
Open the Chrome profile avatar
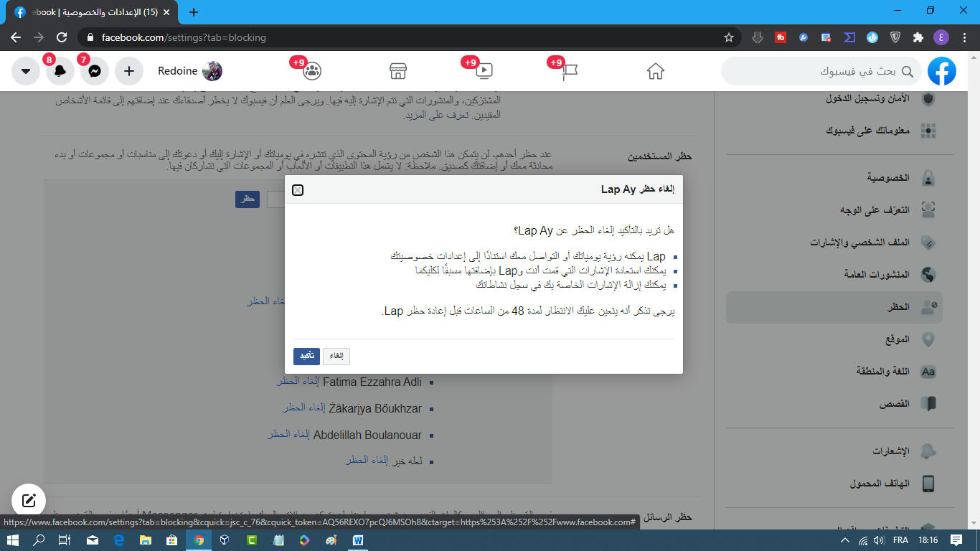click(941, 37)
